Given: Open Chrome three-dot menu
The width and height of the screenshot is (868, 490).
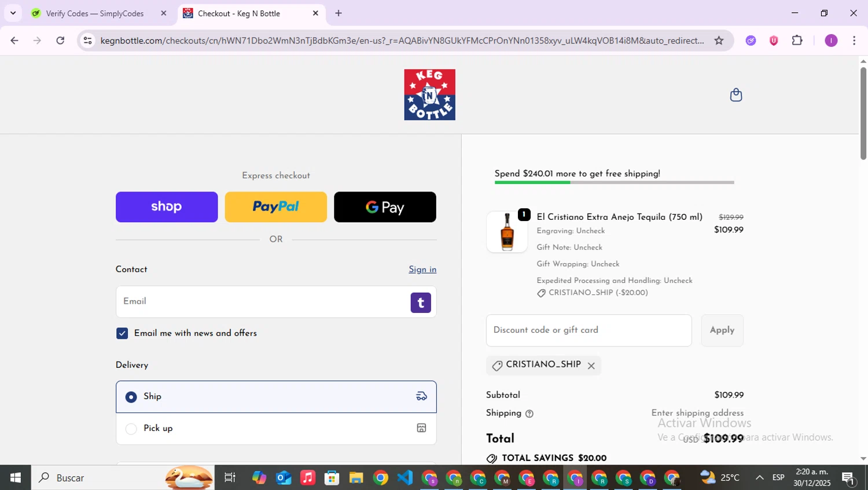Looking at the screenshot, I should (x=854, y=40).
